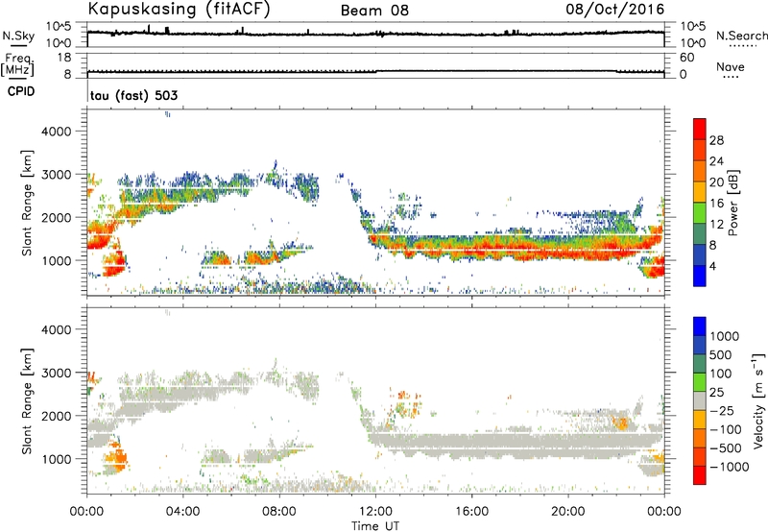This screenshot has height=532, width=768.
Task: Click the 20 label on the power colorbar
Action: point(716,182)
